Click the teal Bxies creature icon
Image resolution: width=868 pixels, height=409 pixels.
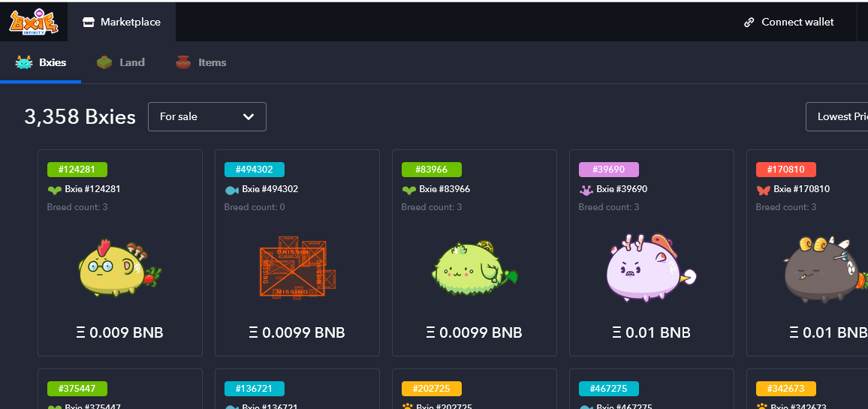pos(24,62)
